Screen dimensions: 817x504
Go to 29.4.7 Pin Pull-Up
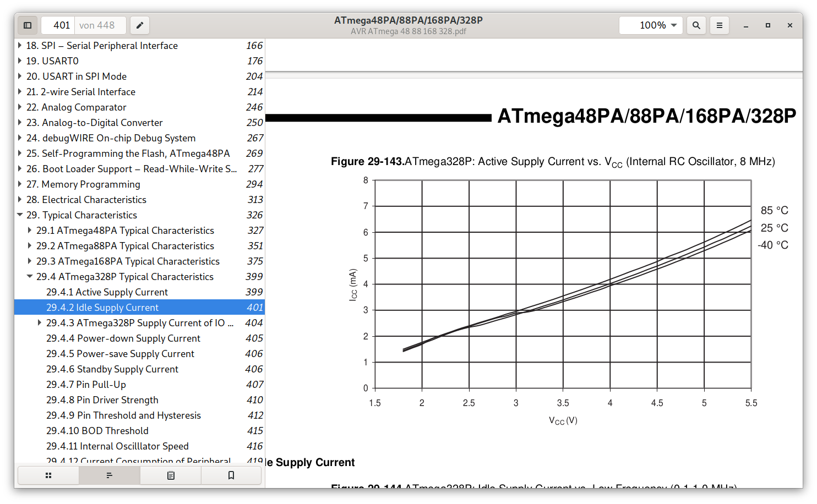click(86, 385)
